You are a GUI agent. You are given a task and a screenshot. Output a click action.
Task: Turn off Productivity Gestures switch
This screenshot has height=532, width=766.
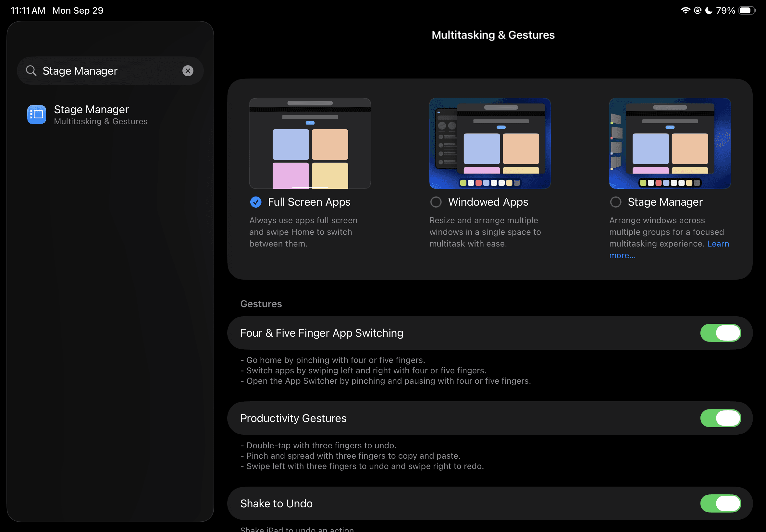click(720, 418)
